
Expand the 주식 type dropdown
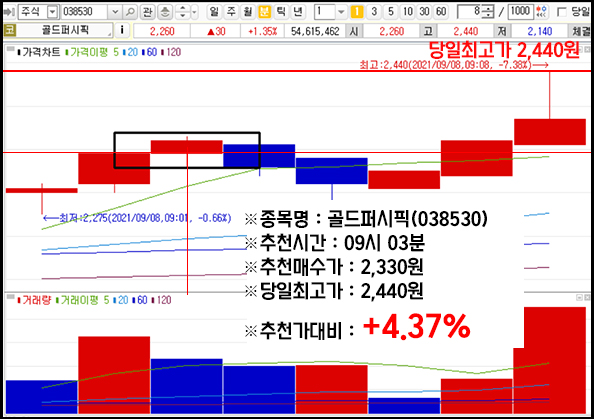point(53,12)
